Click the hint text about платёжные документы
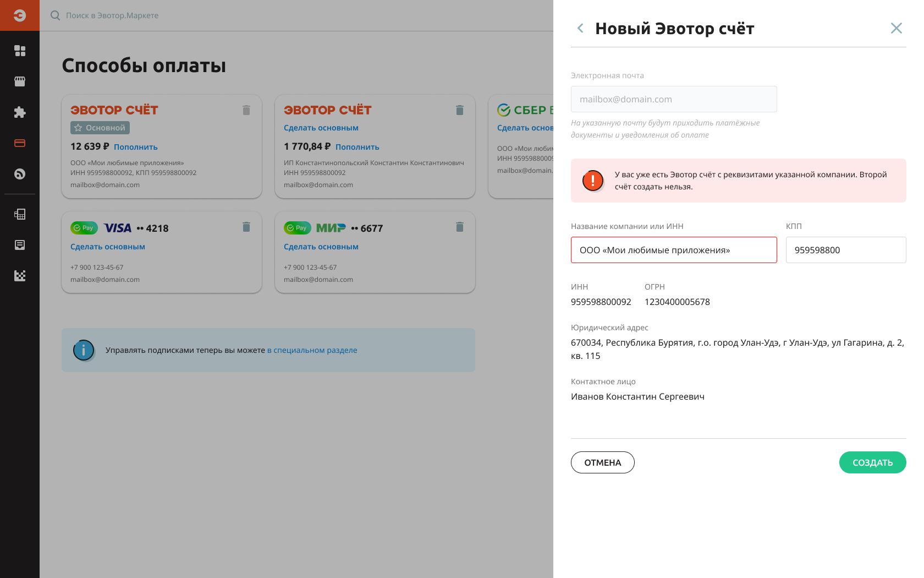924x578 pixels. [665, 129]
